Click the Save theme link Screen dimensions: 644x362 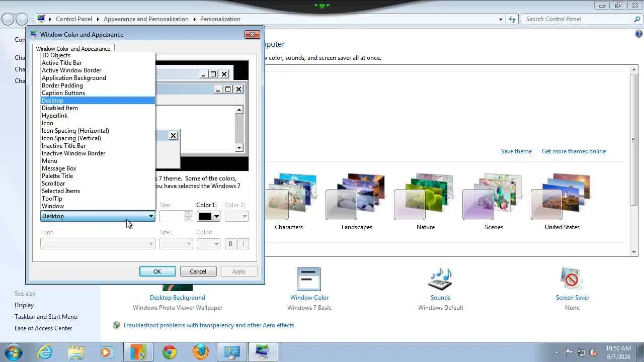516,151
